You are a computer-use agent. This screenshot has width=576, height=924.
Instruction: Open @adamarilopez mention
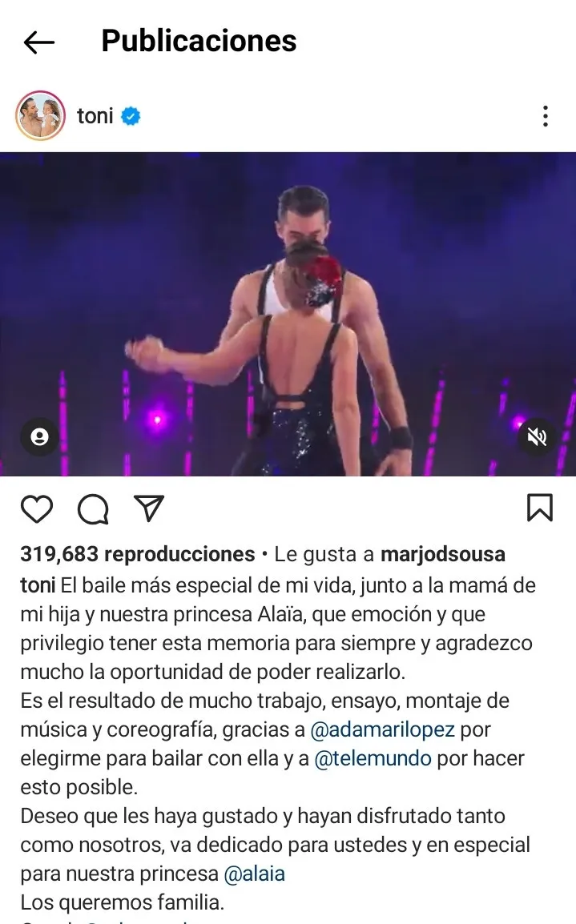tap(383, 729)
